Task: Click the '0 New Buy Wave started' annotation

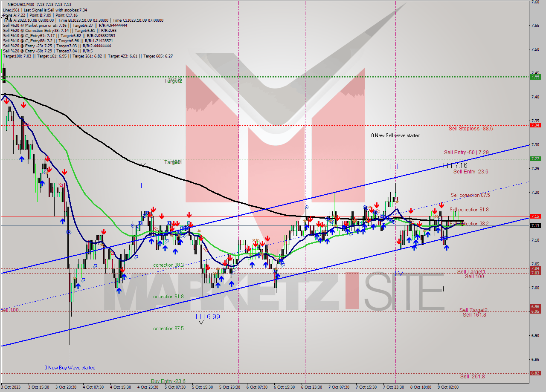Action: [70, 368]
